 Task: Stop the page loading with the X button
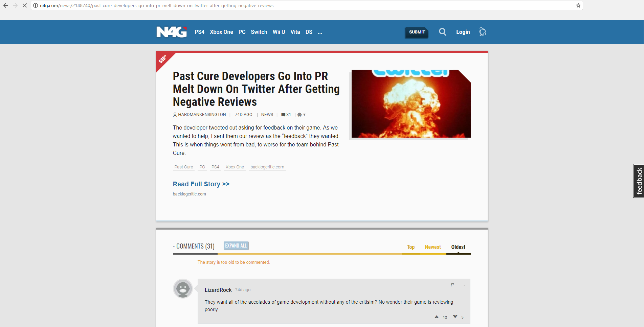[25, 5]
